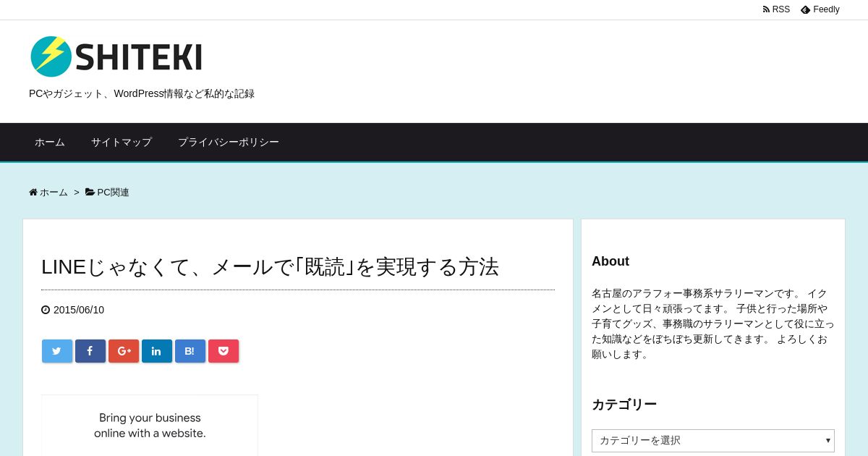Click the カテゴリー heading in the sidebar

[x=624, y=405]
